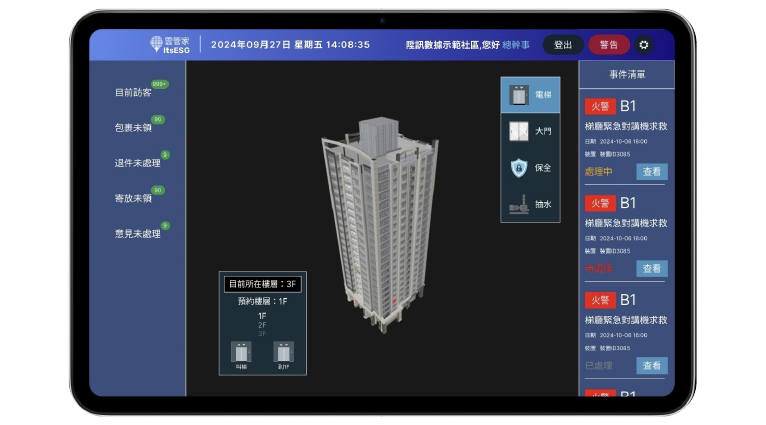Open the settings gear icon
The width and height of the screenshot is (766, 425).
point(643,45)
